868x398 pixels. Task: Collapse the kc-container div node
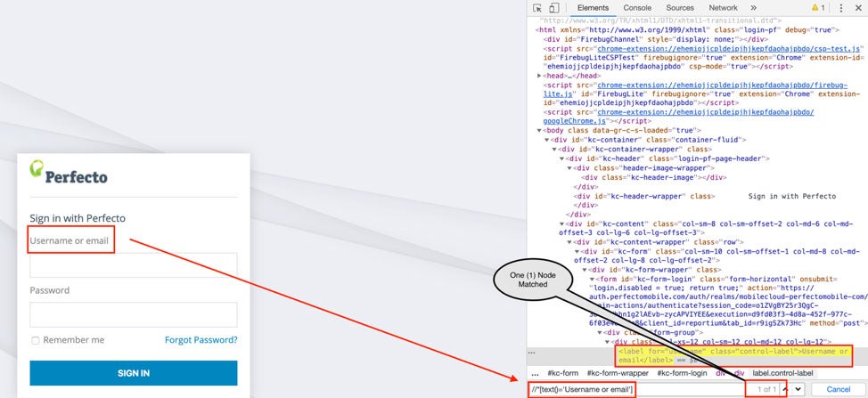pyautogui.click(x=547, y=140)
